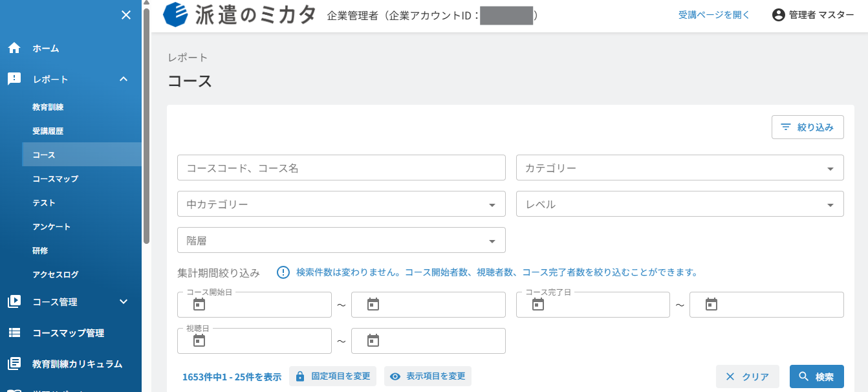Viewport: 868px width, 392px height.
Task: Open calendar for コース完了日 start date
Action: pyautogui.click(x=538, y=304)
